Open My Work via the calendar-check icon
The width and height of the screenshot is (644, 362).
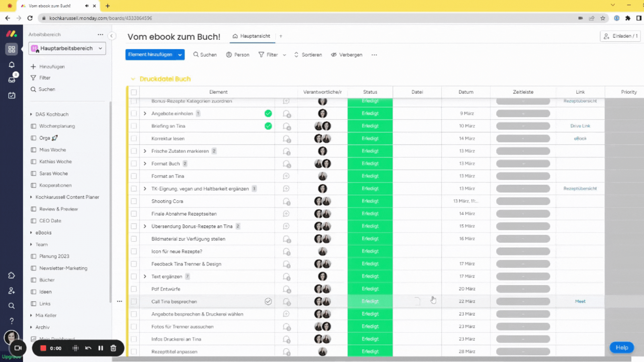coord(11,95)
